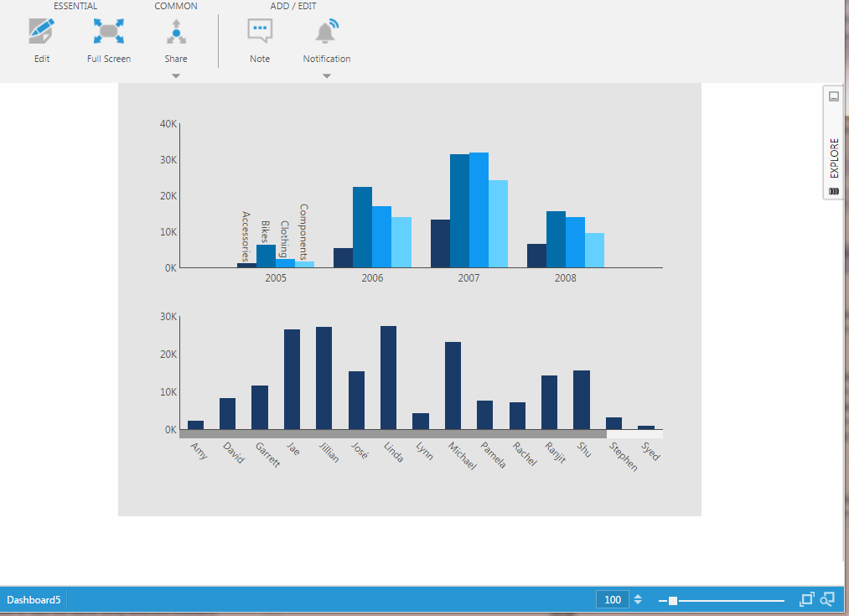Click the Share icon

176,31
